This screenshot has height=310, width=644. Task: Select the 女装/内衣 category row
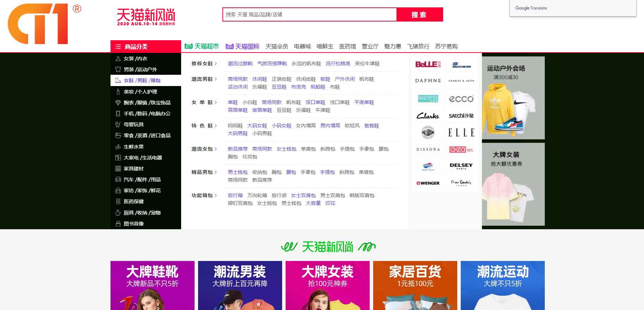coord(146,59)
